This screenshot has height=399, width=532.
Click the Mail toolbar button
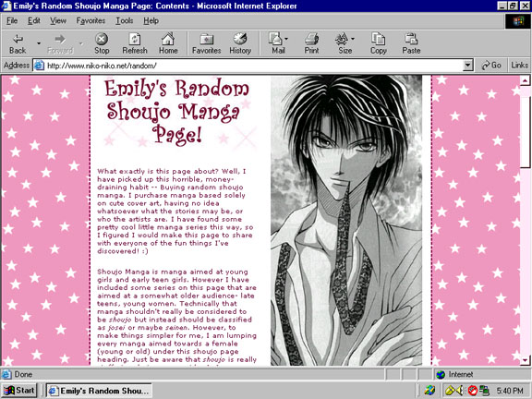coord(277,43)
